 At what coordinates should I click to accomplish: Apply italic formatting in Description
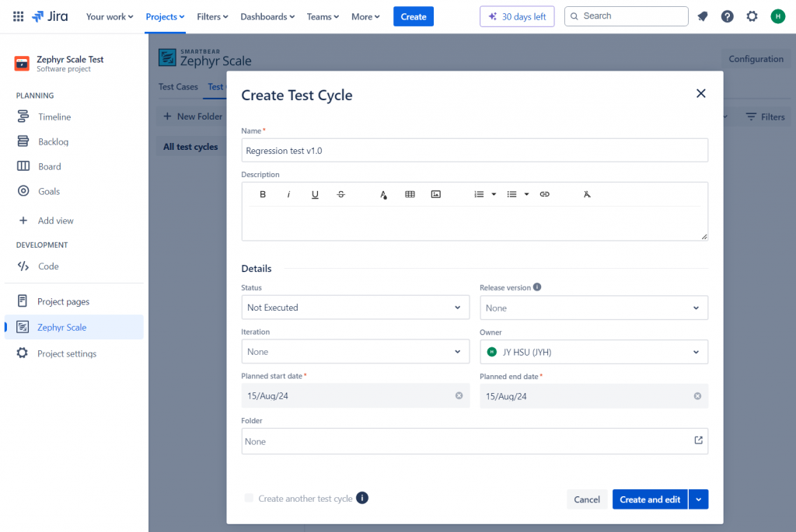(288, 194)
